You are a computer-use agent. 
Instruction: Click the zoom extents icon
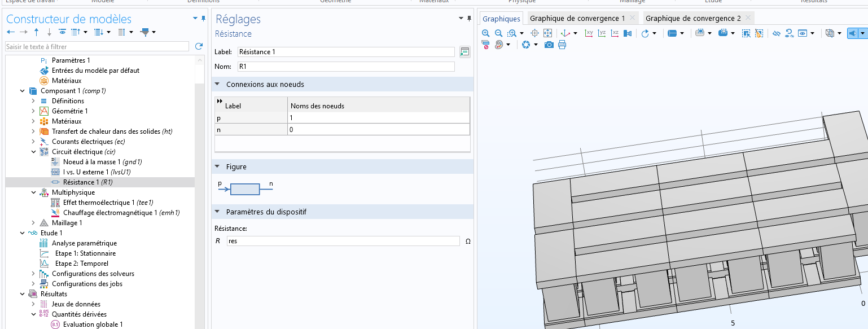(x=547, y=33)
